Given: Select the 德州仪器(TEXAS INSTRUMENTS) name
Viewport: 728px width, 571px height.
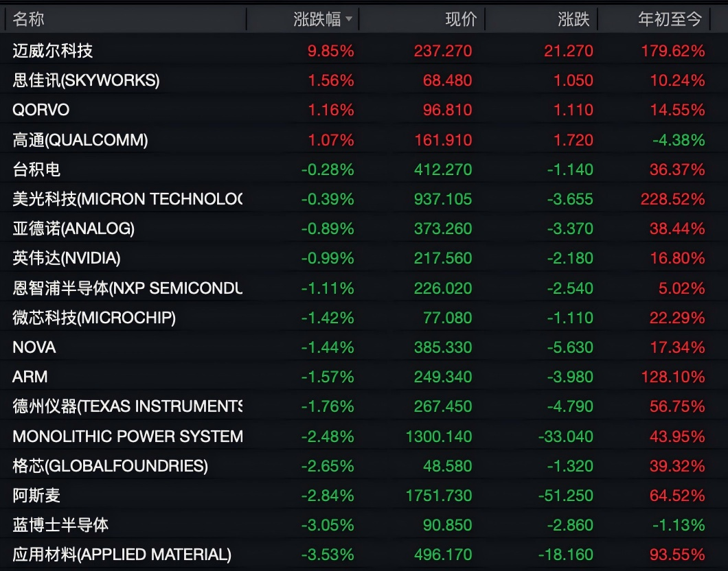Looking at the screenshot, I should coord(127,406).
